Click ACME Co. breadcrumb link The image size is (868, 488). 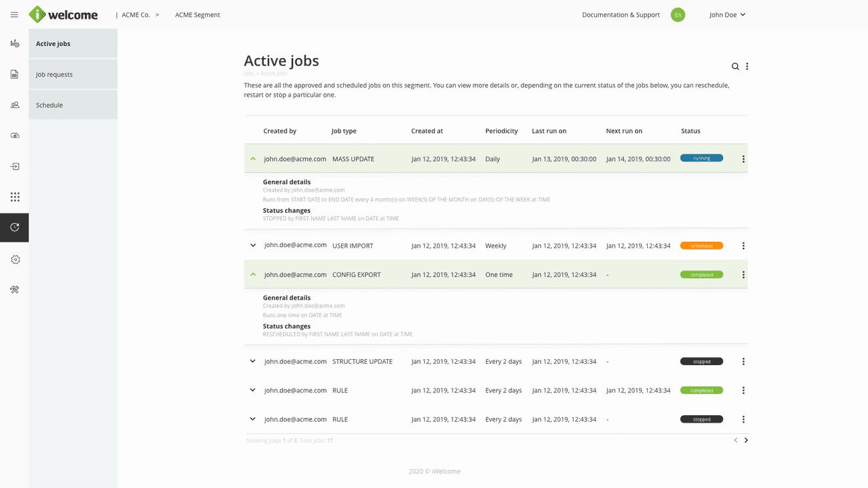coord(136,15)
